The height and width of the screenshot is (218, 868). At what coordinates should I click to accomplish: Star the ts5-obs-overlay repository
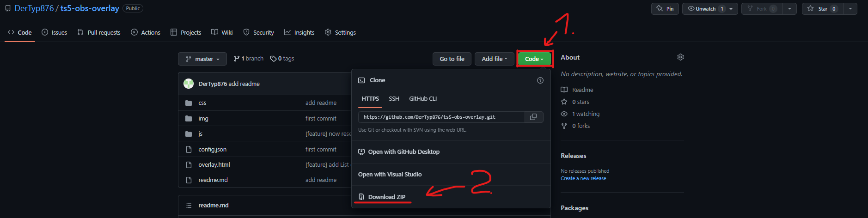(x=822, y=9)
